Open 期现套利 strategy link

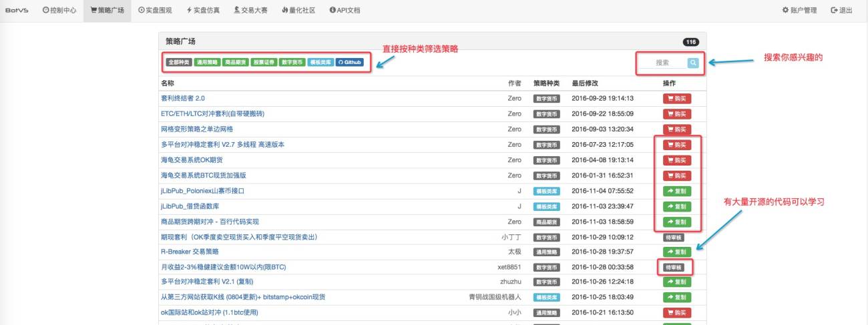point(238,237)
